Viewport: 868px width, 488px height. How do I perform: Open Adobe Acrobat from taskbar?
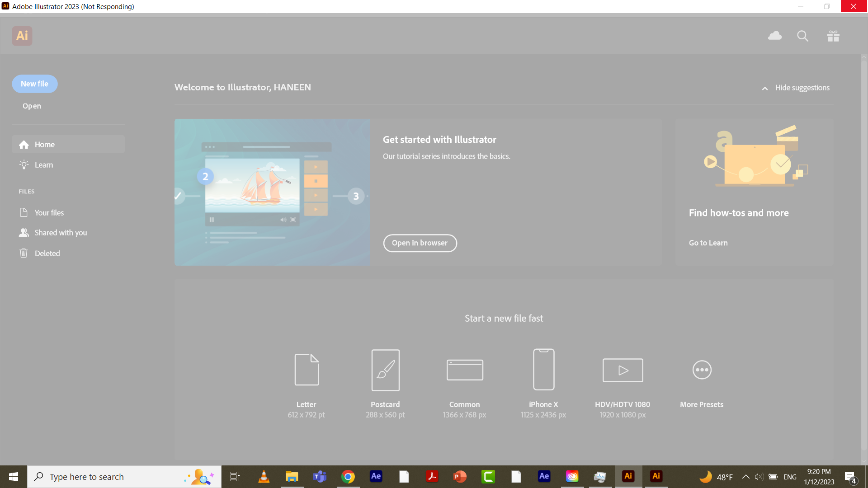[x=432, y=477]
